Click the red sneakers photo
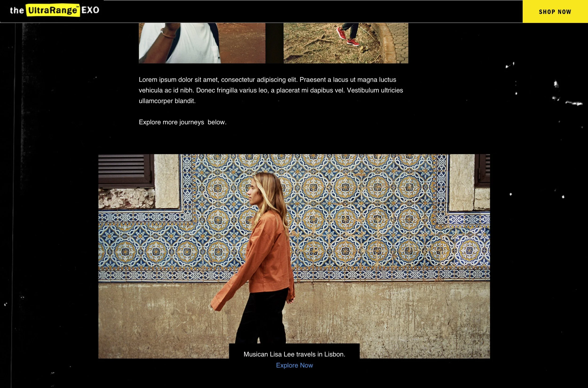Viewport: 588px width, 388px height. coord(346,43)
